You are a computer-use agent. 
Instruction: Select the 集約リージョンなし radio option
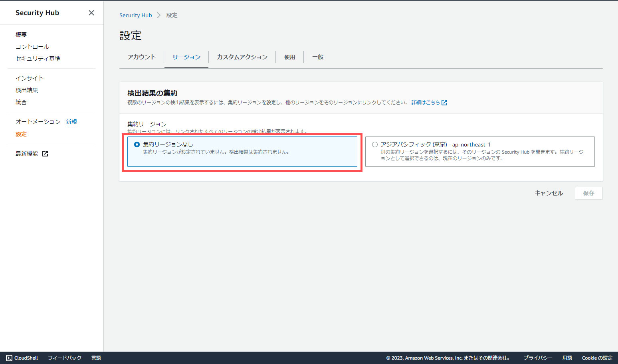[137, 144]
